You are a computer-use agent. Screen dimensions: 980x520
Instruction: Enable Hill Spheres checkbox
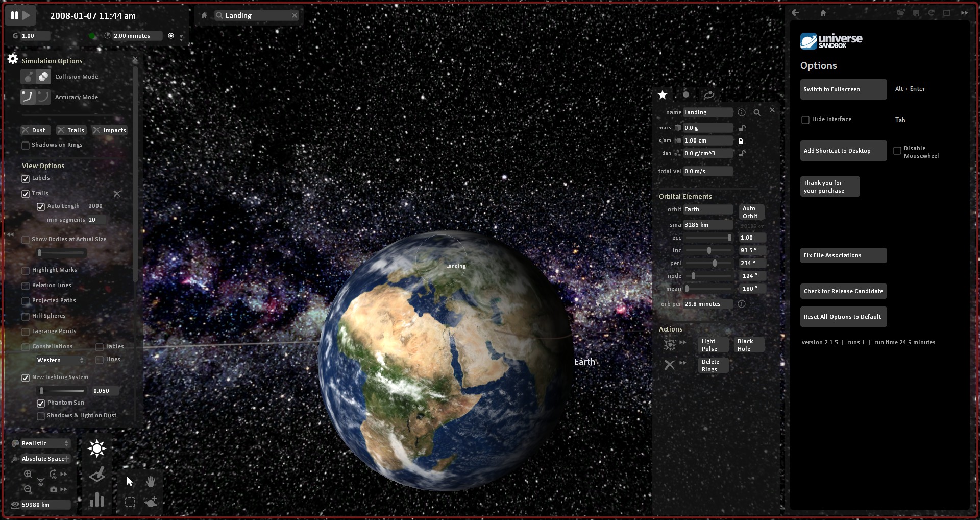26,317
